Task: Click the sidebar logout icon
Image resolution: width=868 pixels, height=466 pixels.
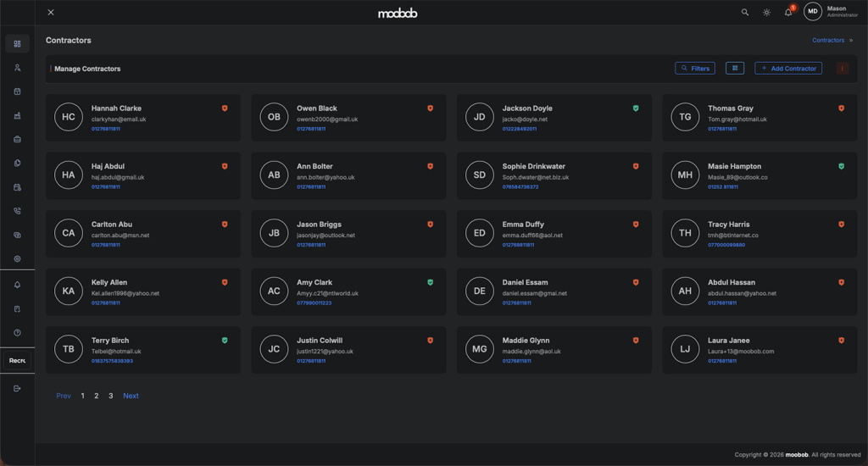Action: (x=17, y=389)
